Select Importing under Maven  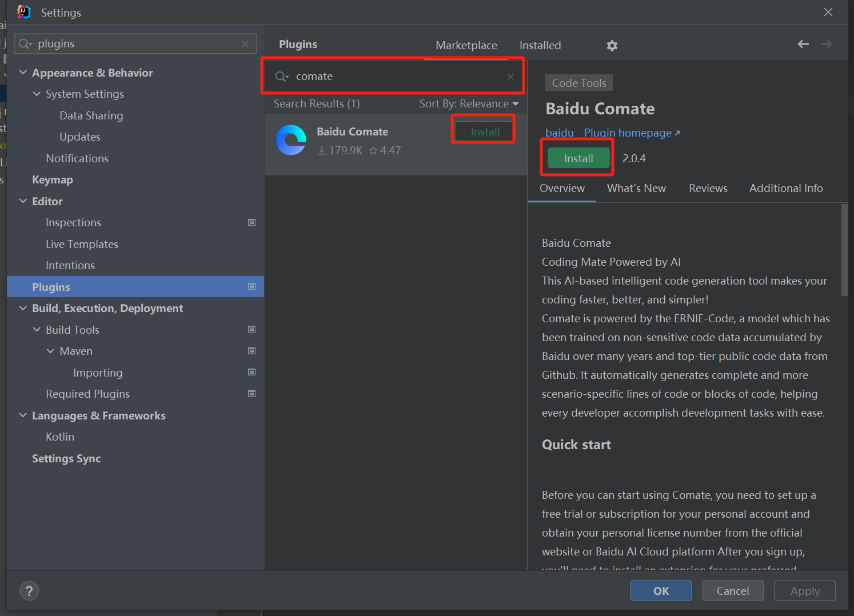point(98,373)
